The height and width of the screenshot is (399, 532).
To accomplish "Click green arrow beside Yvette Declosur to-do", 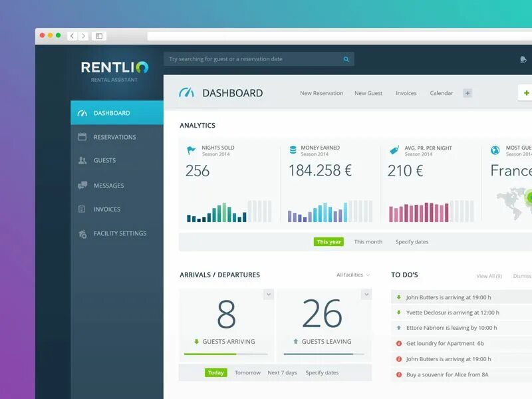I will point(398,312).
